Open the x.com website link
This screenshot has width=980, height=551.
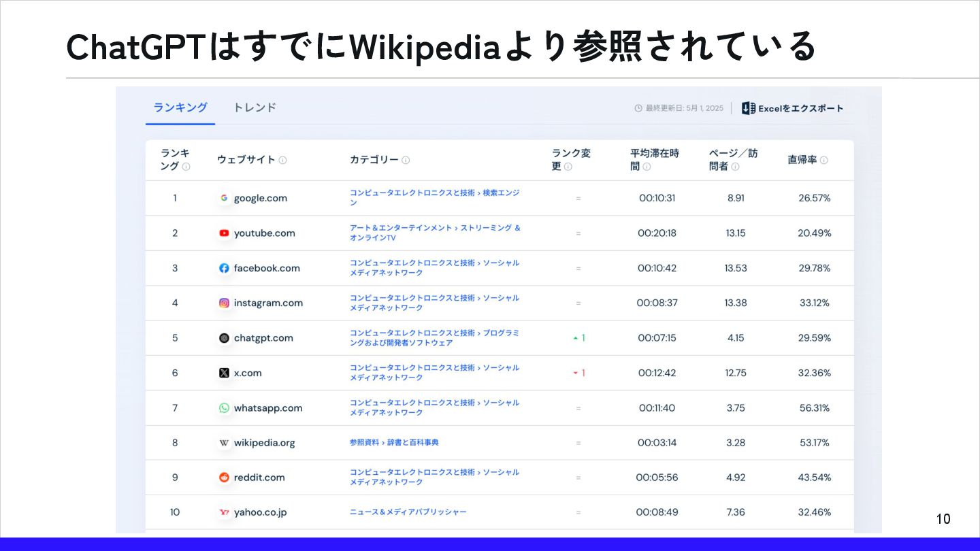(x=248, y=373)
